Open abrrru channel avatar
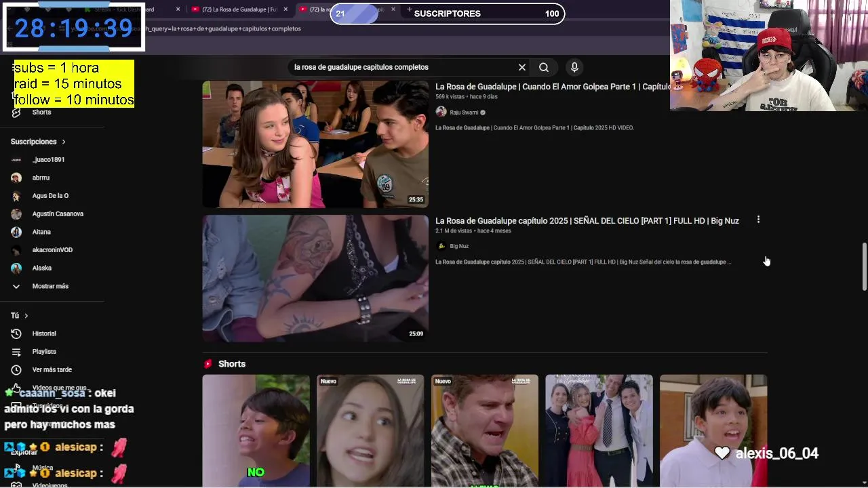This screenshot has width=868, height=488. [x=16, y=178]
